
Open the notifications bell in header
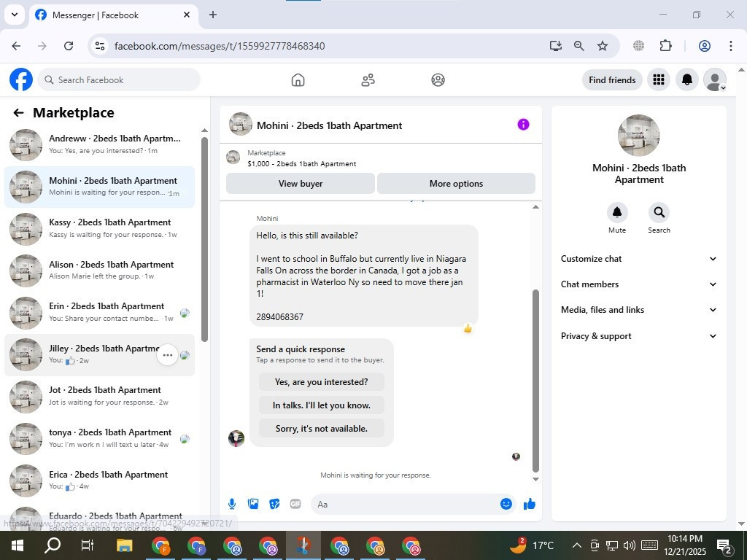pos(686,79)
